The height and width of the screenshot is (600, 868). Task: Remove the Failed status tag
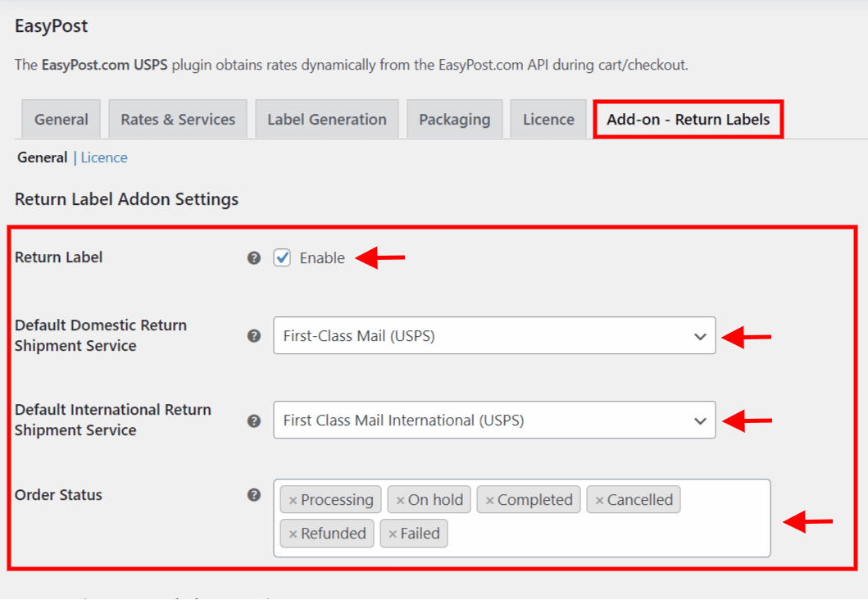click(393, 534)
